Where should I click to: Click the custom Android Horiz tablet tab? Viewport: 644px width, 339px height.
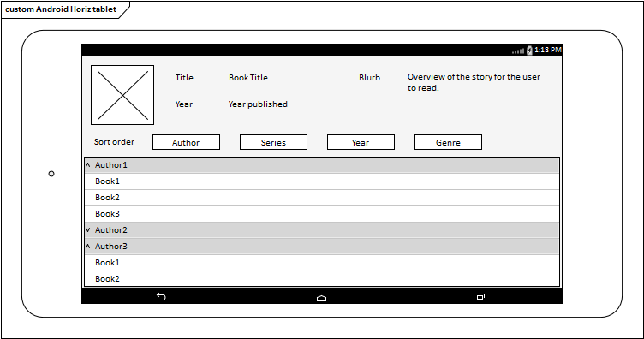tap(62, 9)
